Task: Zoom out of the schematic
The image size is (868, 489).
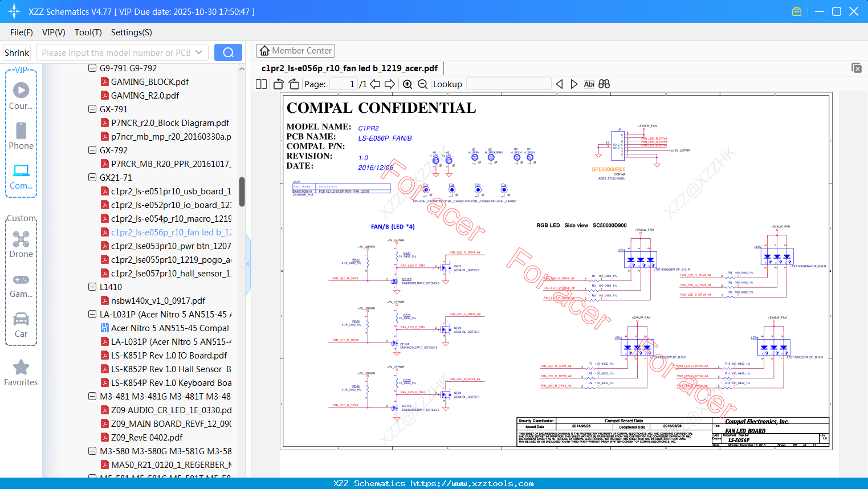Action: [422, 84]
